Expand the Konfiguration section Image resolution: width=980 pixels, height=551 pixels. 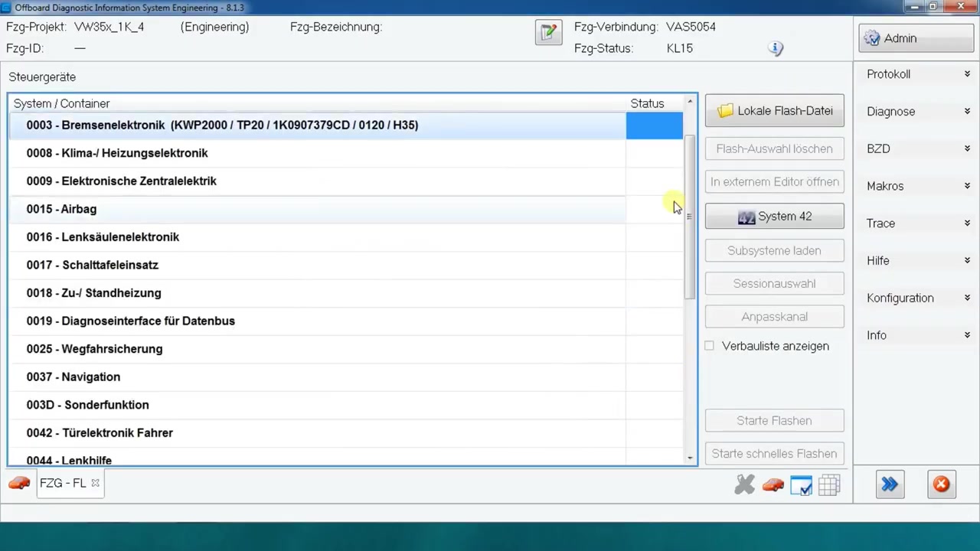[917, 298]
